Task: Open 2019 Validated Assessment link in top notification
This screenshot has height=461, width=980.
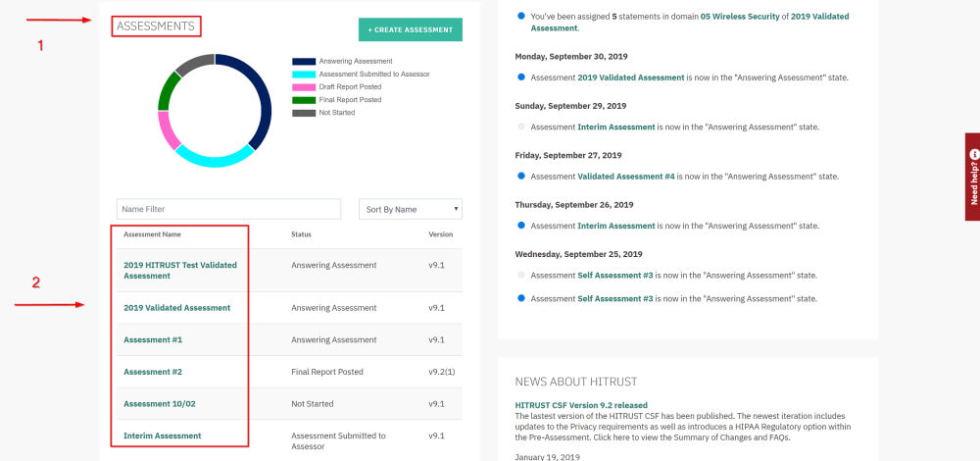Action: pyautogui.click(x=690, y=23)
